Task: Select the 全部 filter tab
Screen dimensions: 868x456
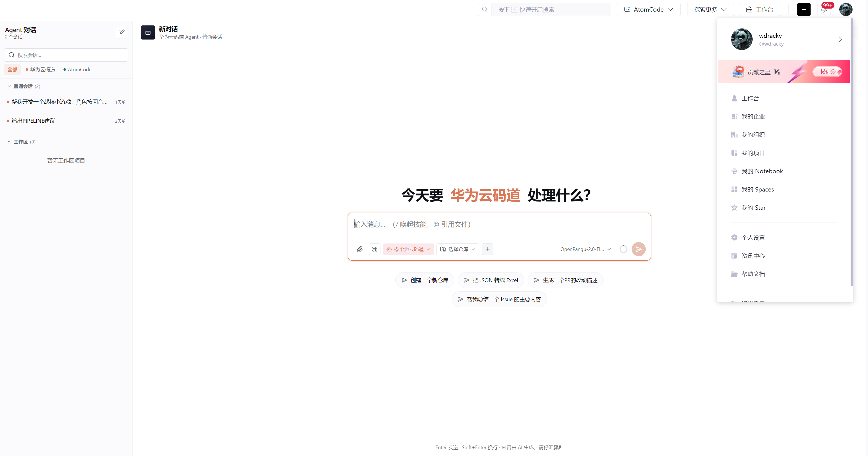Action: [x=12, y=69]
